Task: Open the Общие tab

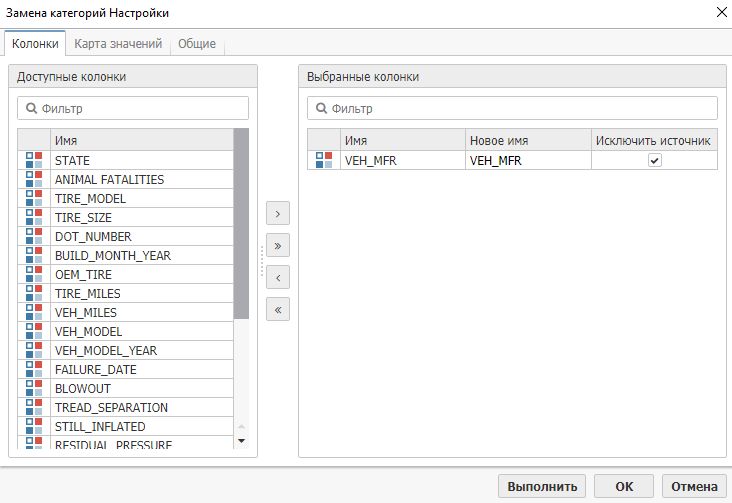Action: click(197, 44)
